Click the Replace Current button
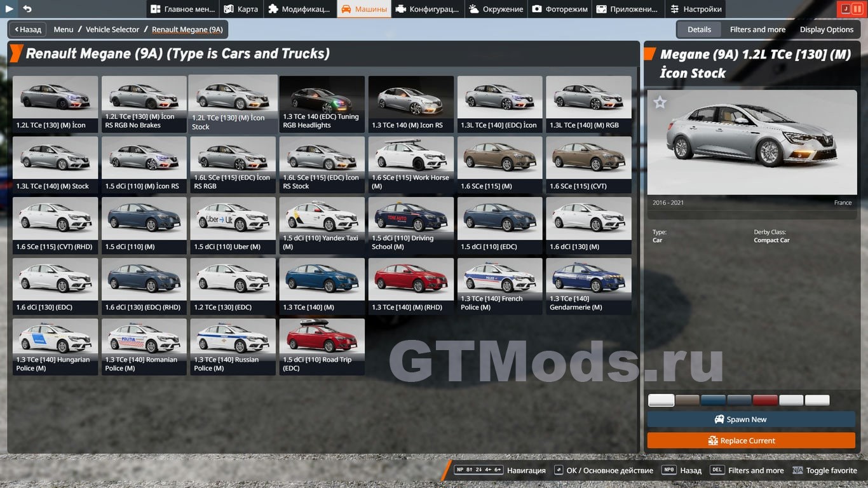This screenshot has width=868, height=488. coord(751,440)
